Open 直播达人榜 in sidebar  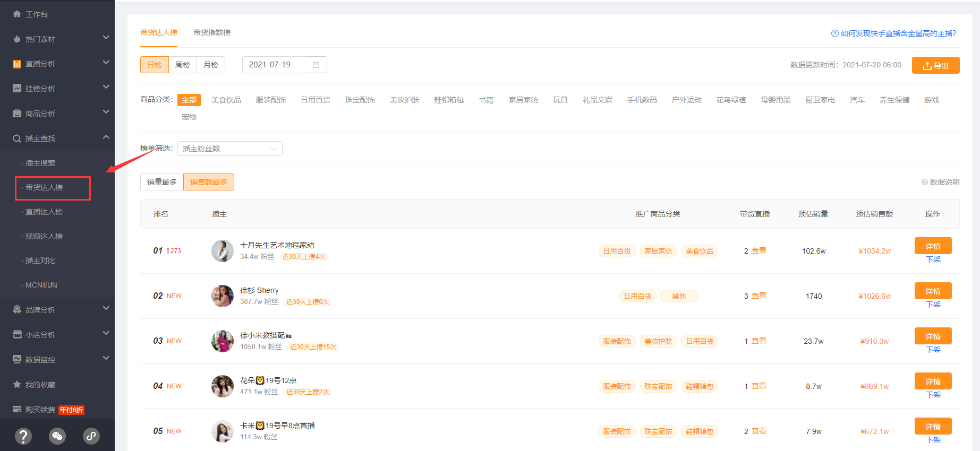click(x=44, y=212)
